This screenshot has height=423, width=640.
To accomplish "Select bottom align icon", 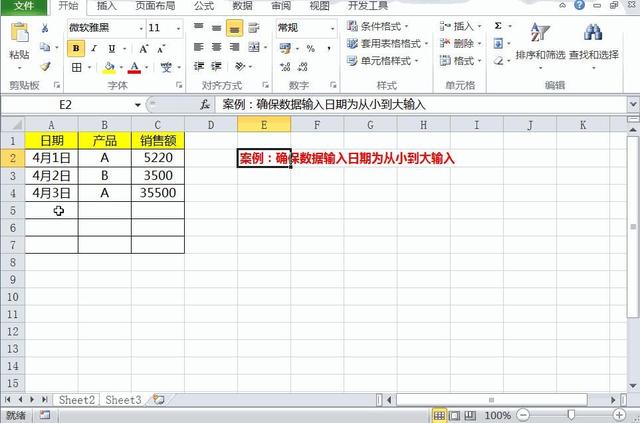I will (x=234, y=28).
